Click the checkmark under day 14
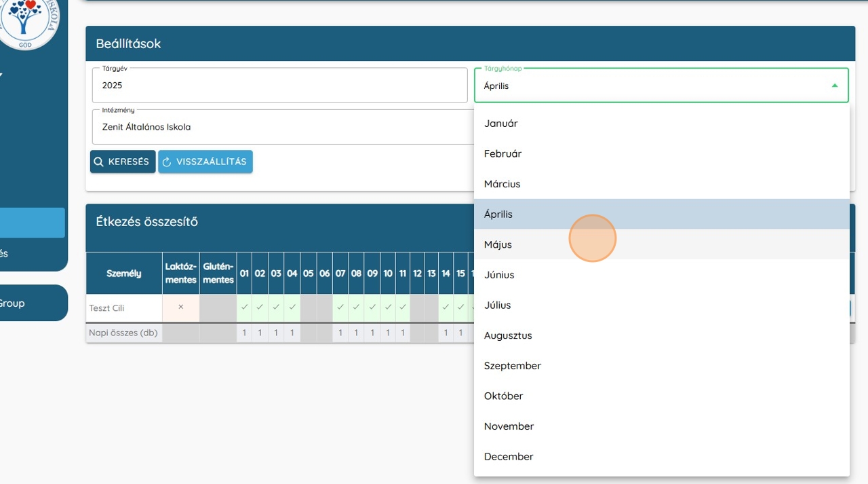Image resolution: width=868 pixels, height=484 pixels. (446, 307)
